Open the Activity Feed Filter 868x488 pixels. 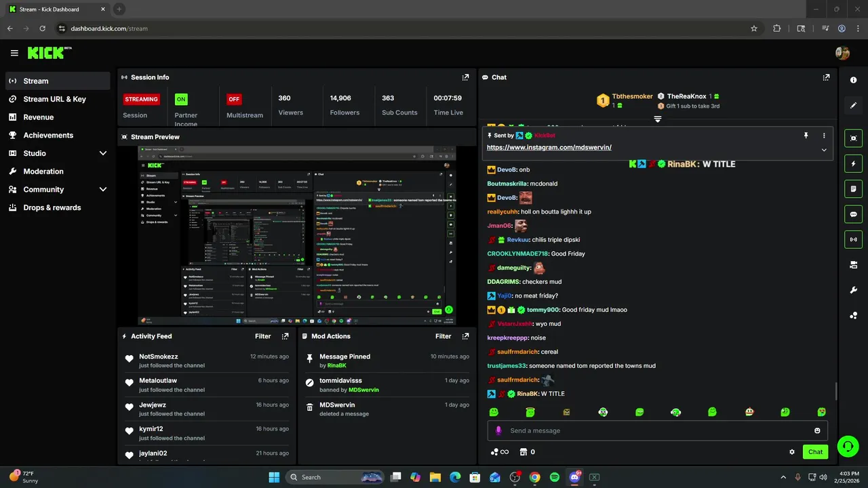(263, 336)
